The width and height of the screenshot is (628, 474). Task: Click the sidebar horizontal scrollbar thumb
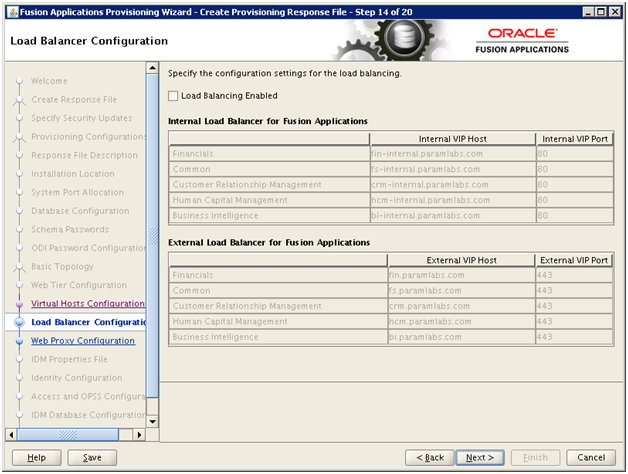[68, 435]
